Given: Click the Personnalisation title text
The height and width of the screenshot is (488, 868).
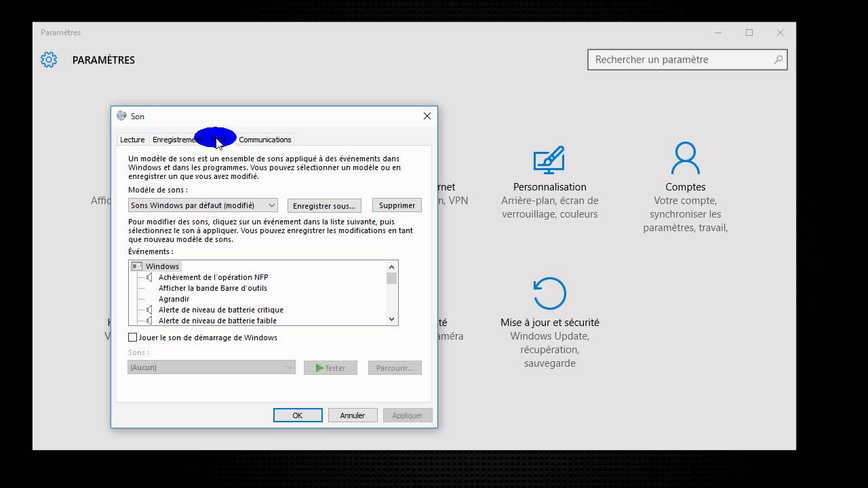Looking at the screenshot, I should click(x=550, y=187).
